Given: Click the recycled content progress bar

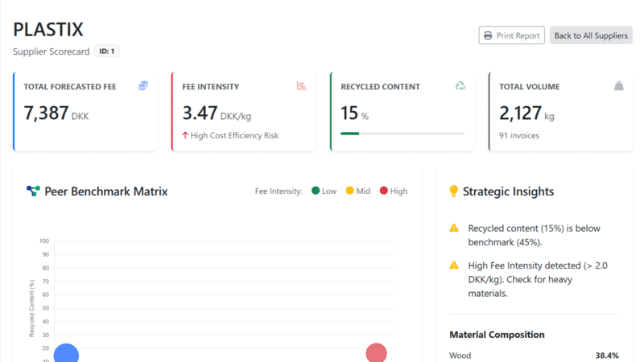Looking at the screenshot, I should 402,134.
